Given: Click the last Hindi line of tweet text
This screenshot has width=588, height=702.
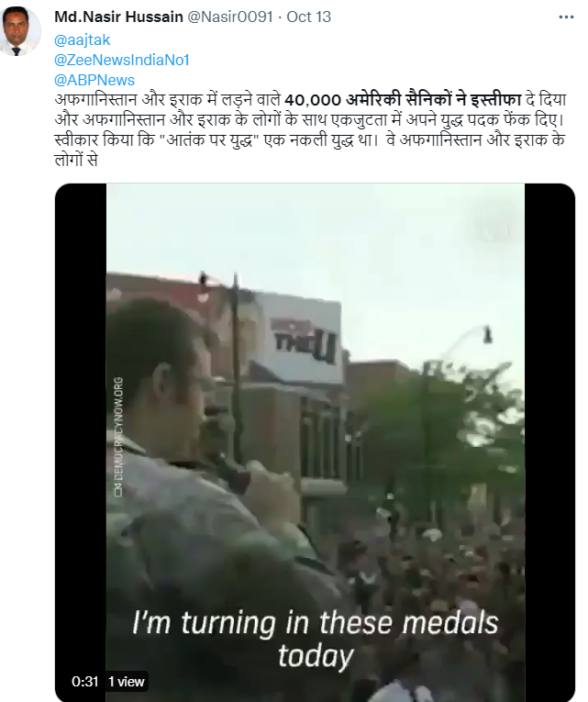Looking at the screenshot, I should 75,160.
